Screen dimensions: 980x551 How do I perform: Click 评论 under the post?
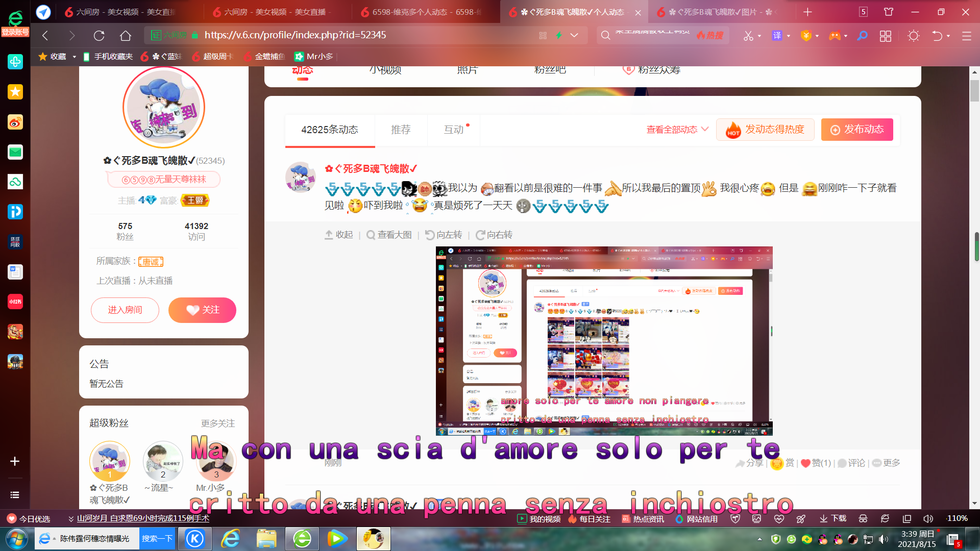[x=851, y=463]
